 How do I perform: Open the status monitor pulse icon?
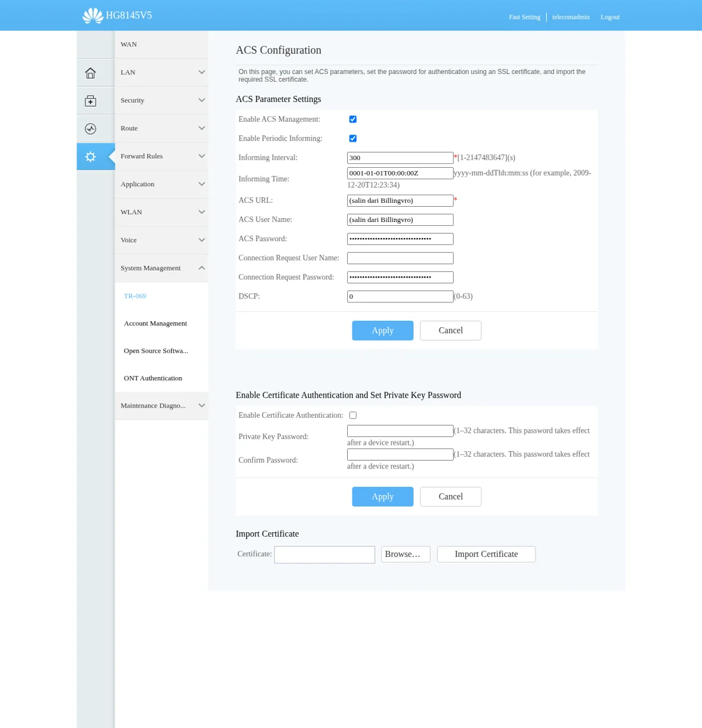click(x=91, y=129)
